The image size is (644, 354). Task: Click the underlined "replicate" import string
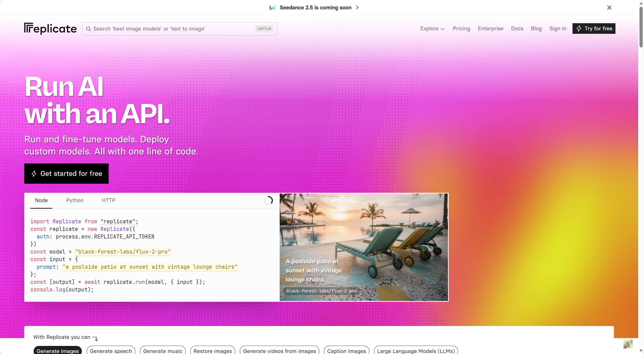pyautogui.click(x=118, y=222)
